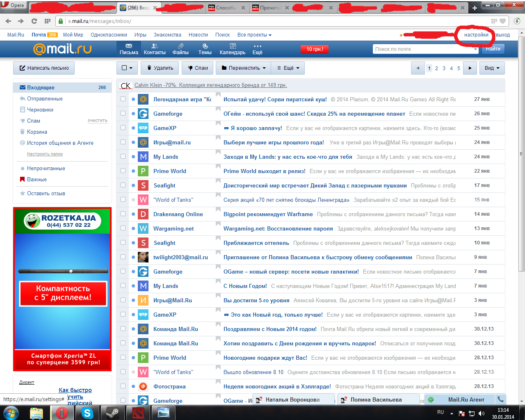Tick checkbox for GameXP Я хорошо заплачу message
Screen dimensions: 525x420
click(x=123, y=128)
